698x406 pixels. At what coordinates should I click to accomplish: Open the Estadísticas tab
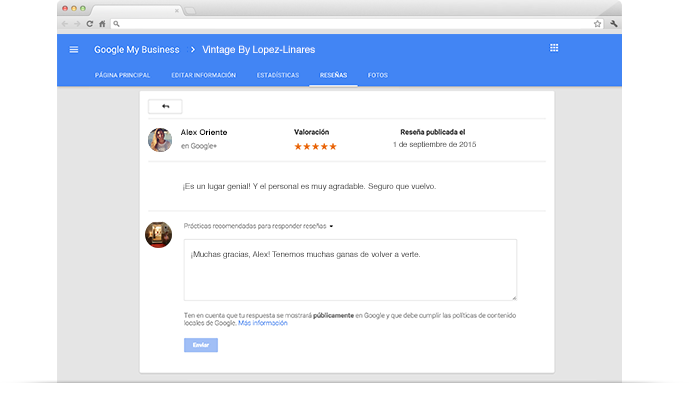(278, 75)
